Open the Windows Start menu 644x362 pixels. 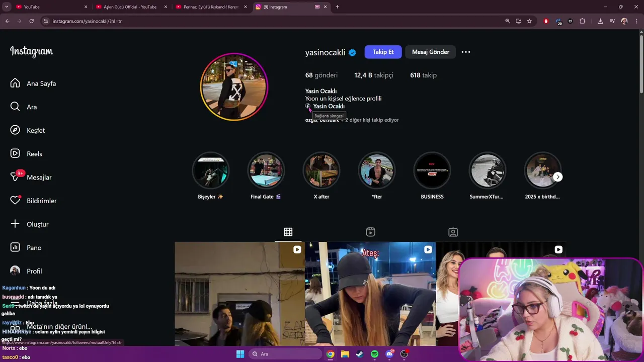(x=240, y=354)
